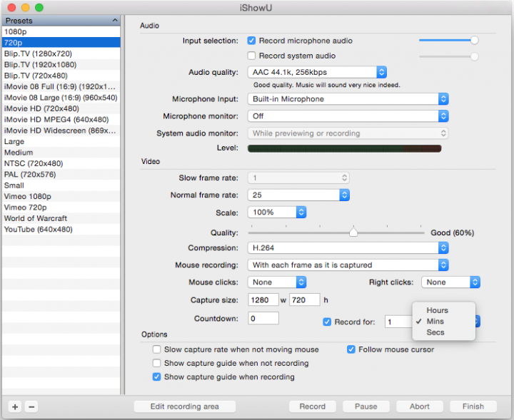The width and height of the screenshot is (514, 420).
Task: Select the Large preset
Action: point(61,141)
